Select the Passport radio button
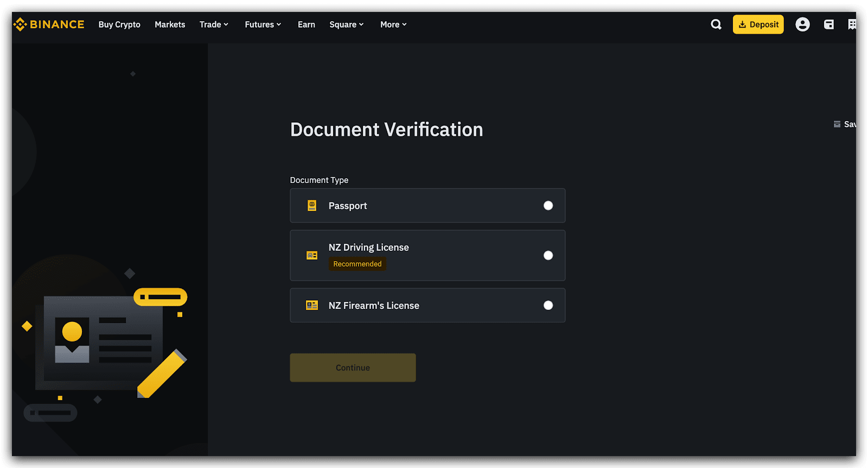 click(x=548, y=205)
